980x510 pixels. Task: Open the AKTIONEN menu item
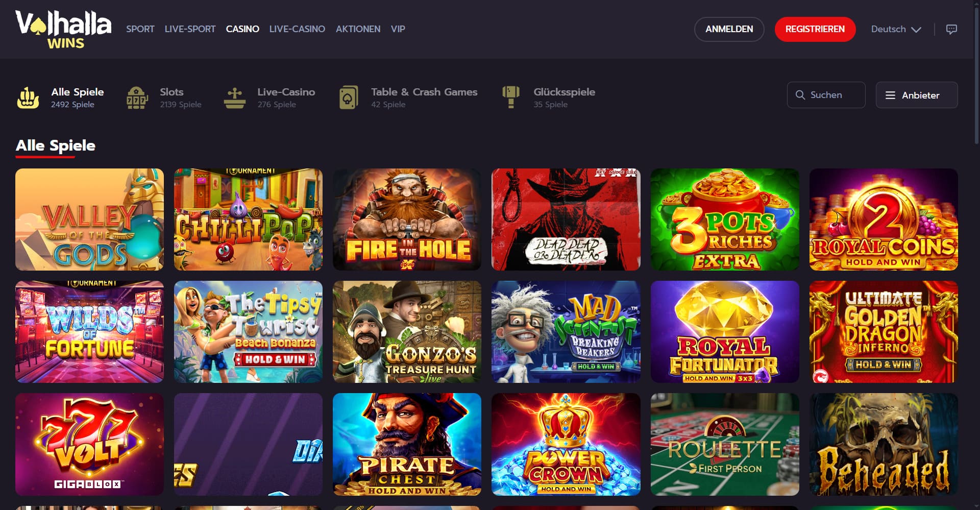point(358,29)
